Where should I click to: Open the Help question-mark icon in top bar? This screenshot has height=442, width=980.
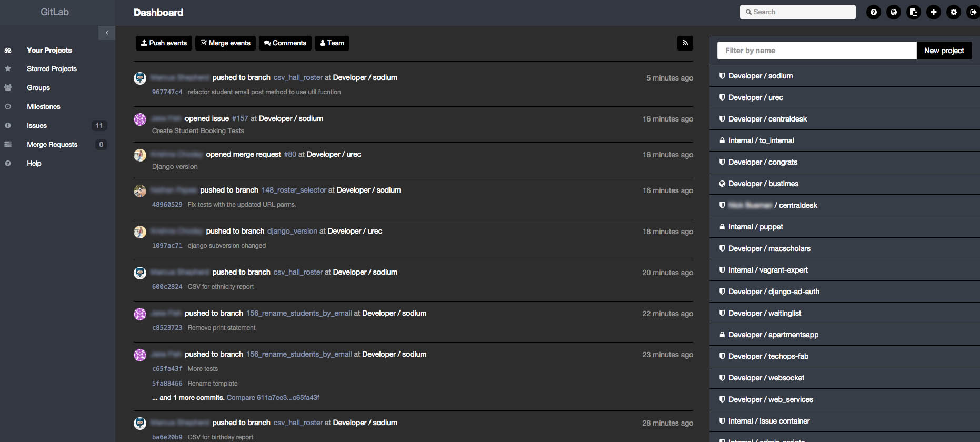point(874,12)
